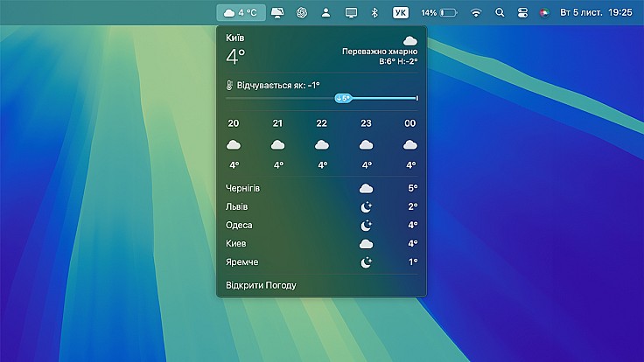The image size is (644, 362).
Task: Click the thermometer icon beside Відчувається як
Action: (x=229, y=86)
